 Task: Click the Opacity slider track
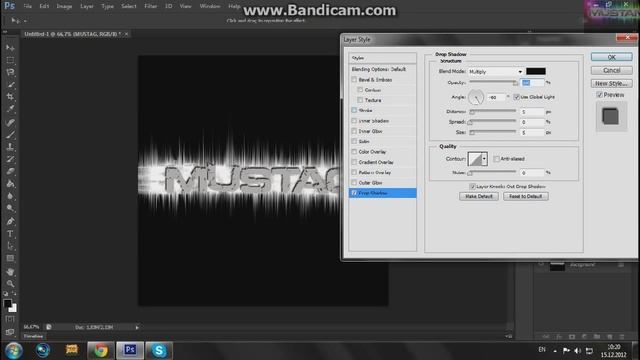tap(493, 82)
